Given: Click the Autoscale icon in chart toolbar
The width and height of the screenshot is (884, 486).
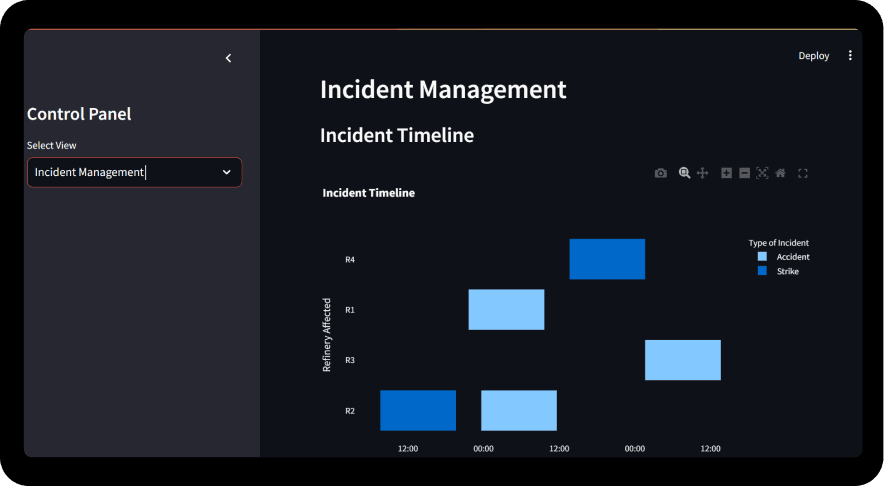Looking at the screenshot, I should [x=762, y=173].
